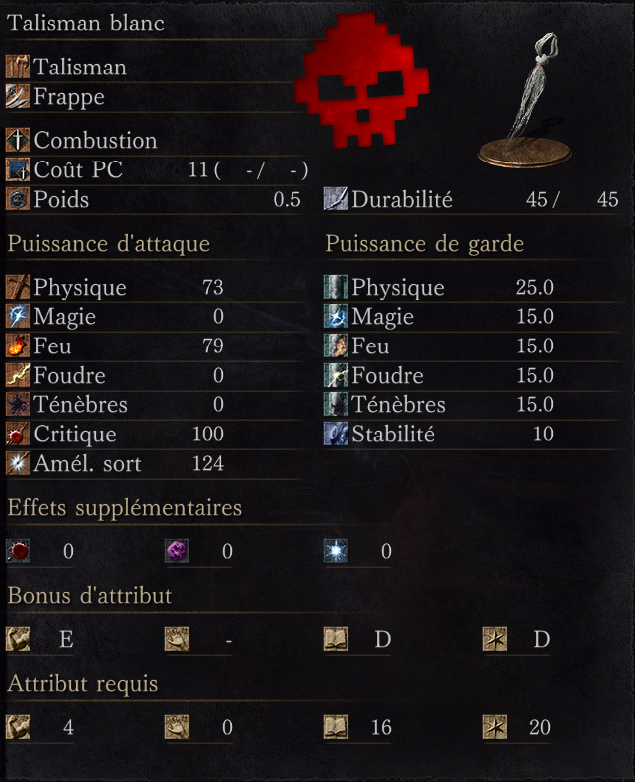Click the Poids weight icon
Image resolution: width=635 pixels, height=782 pixels.
pyautogui.click(x=18, y=199)
